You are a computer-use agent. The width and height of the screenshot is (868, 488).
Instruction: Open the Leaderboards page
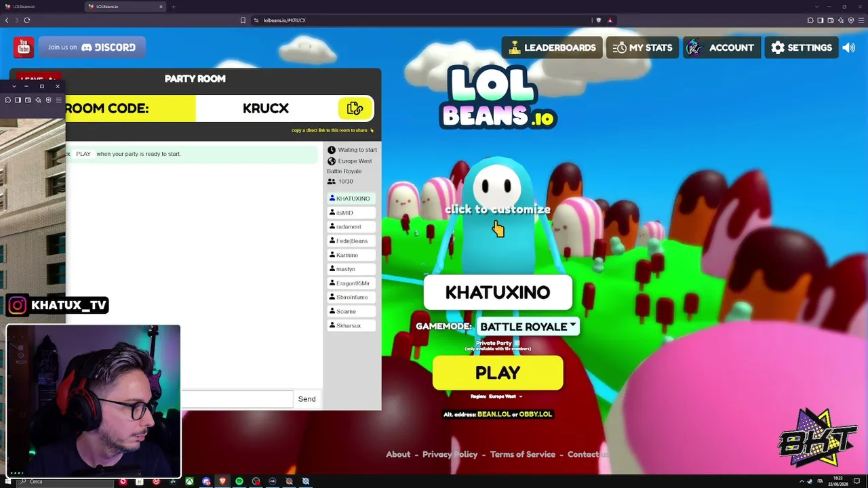point(552,47)
